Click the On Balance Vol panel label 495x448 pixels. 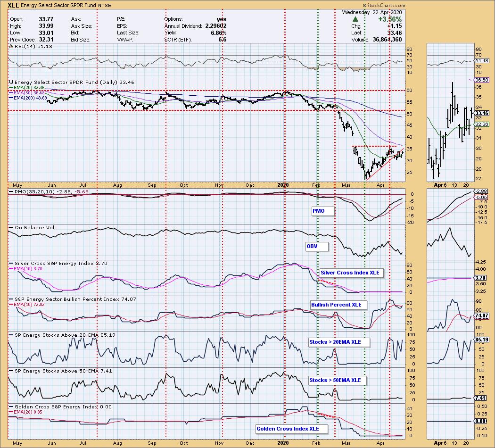point(34,228)
